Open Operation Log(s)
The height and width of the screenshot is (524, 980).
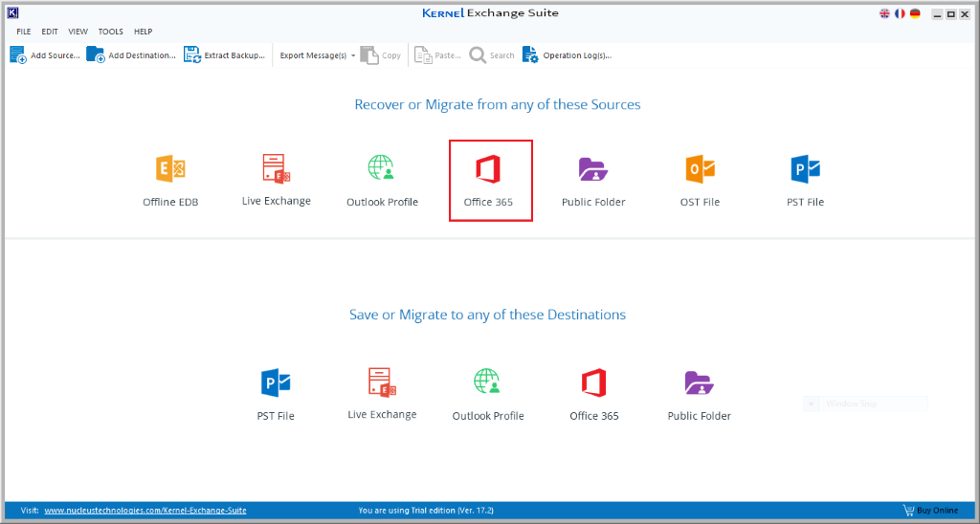pos(567,55)
